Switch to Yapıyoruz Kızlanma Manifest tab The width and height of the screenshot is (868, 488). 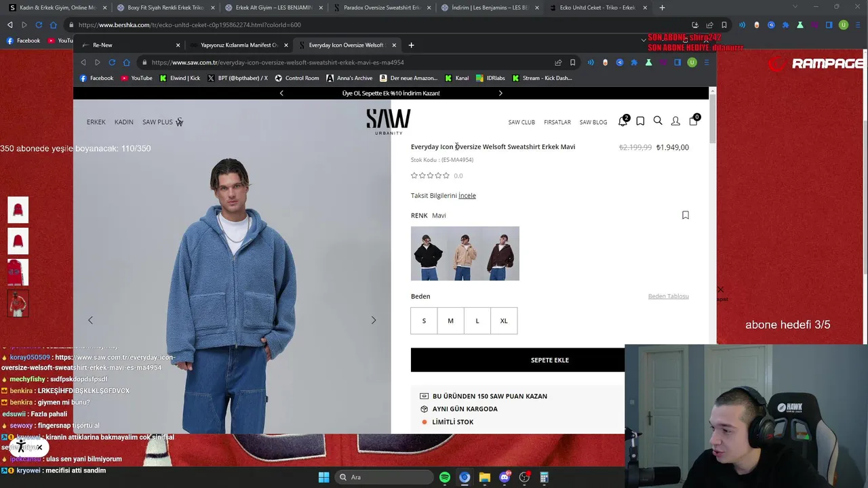coord(239,45)
